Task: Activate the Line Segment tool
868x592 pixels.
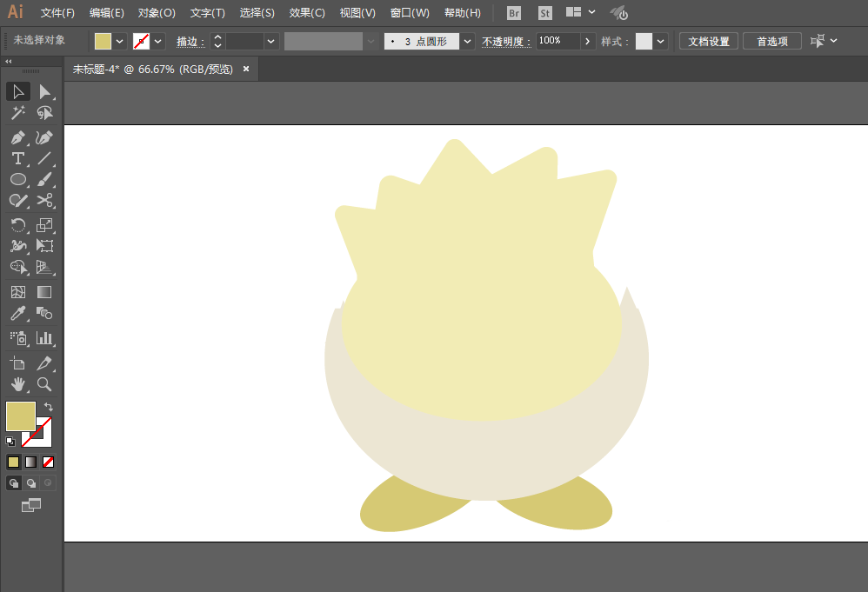Action: 44,158
